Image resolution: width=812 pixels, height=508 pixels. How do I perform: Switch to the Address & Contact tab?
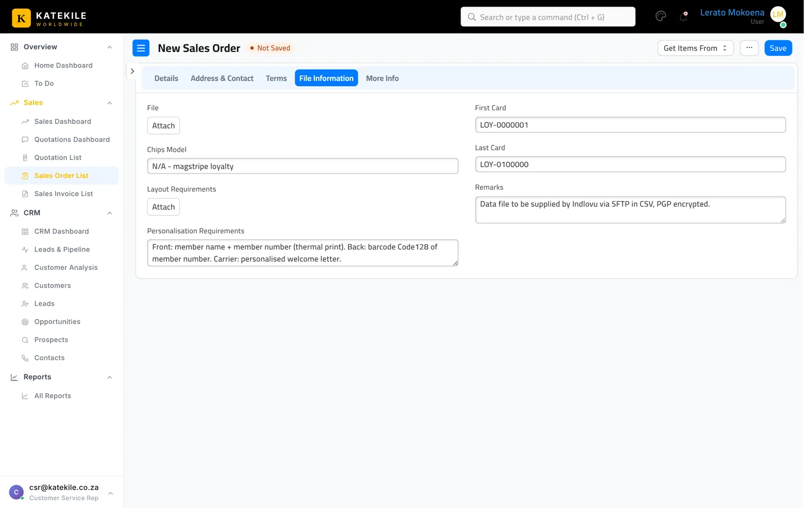coord(222,78)
